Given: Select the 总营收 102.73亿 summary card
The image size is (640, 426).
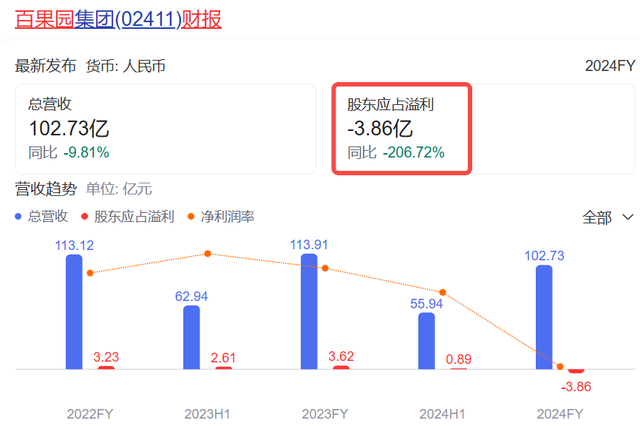Looking at the screenshot, I should (165, 129).
